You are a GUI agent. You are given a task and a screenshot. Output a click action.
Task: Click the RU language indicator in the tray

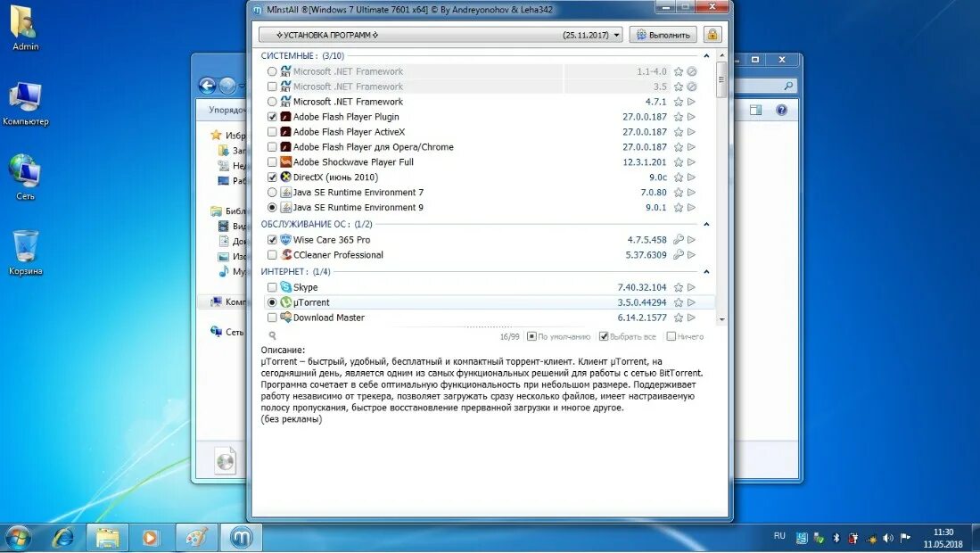point(779,535)
